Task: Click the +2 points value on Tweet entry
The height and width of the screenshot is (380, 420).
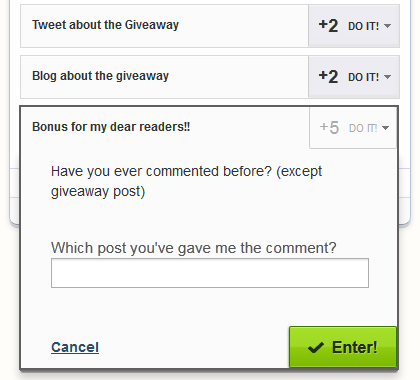Action: [328, 26]
